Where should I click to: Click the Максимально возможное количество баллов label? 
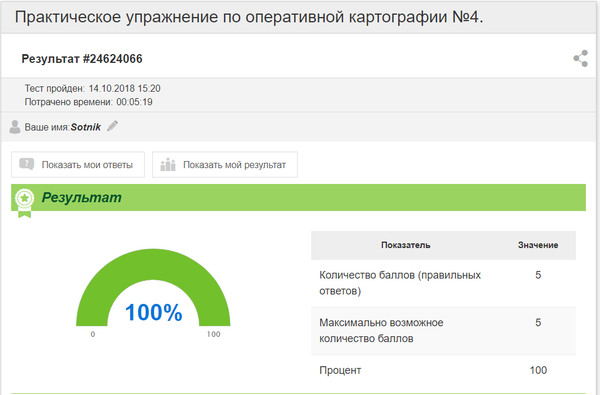[x=381, y=330]
